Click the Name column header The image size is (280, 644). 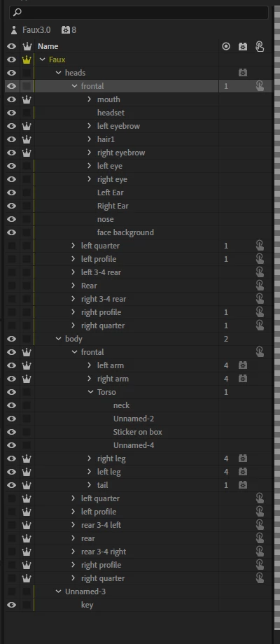click(48, 46)
